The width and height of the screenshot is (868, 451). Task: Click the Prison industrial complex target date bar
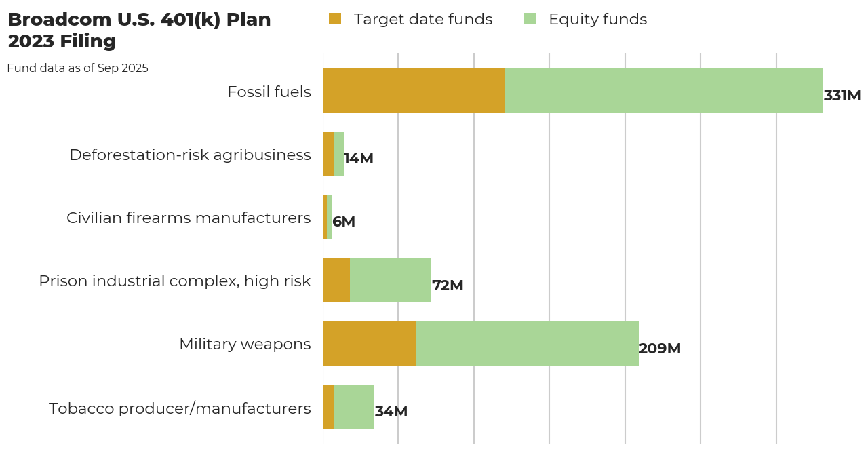(x=336, y=279)
